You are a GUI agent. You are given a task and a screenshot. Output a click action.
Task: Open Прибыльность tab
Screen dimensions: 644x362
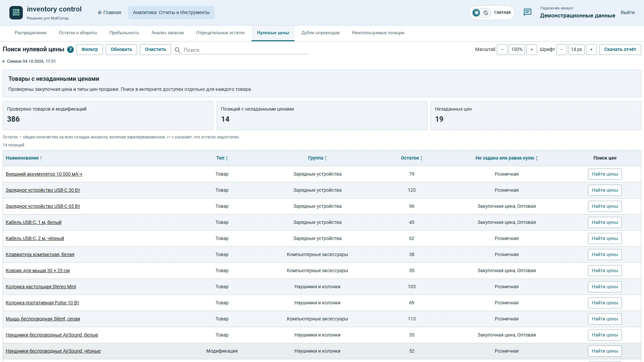[x=124, y=33]
